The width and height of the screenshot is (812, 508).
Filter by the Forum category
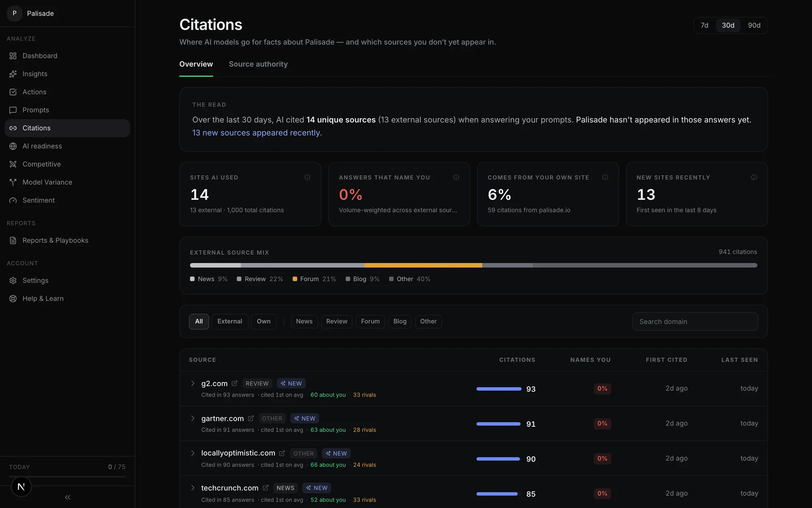tap(370, 321)
